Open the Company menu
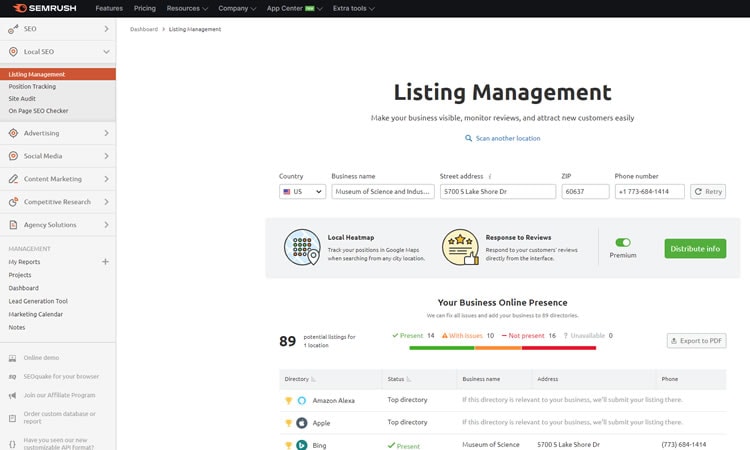Viewport: 750px width, 450px height. click(237, 8)
